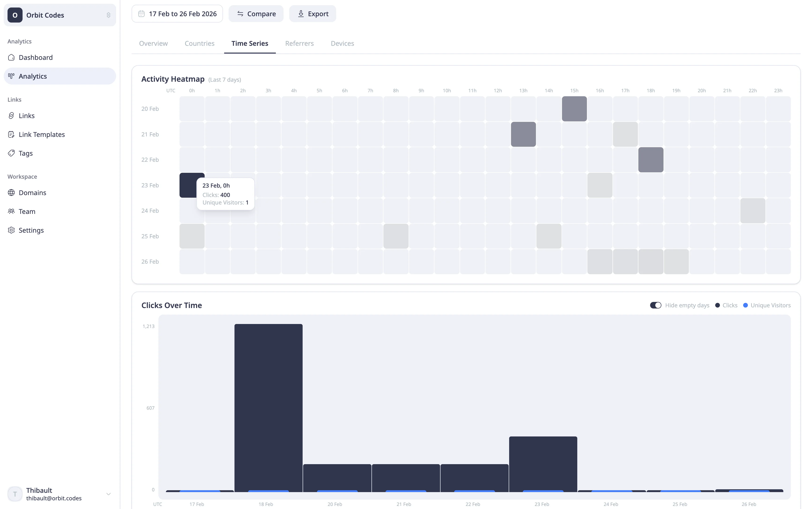Image resolution: width=812 pixels, height=509 pixels.
Task: Open the 17 Feb to 26 Feb date picker
Action: pyautogui.click(x=177, y=14)
